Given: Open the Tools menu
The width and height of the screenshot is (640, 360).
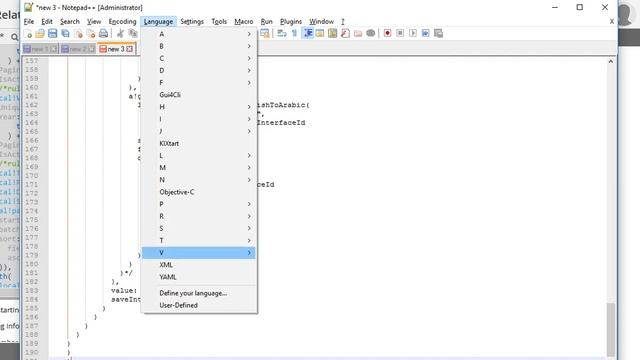Looking at the screenshot, I should [219, 22].
